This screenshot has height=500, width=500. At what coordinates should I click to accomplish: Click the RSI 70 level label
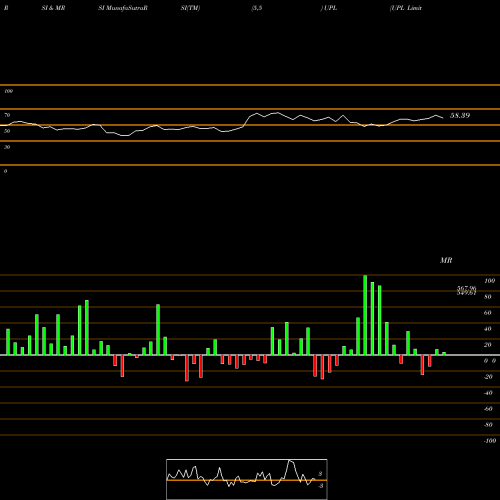click(x=7, y=115)
